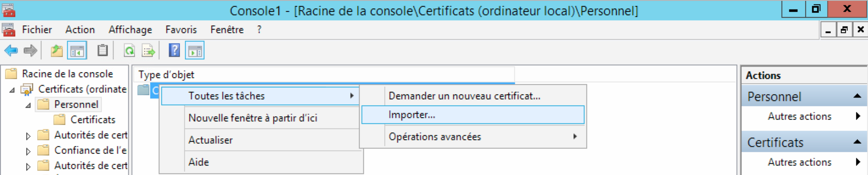Collapse the Certificats section in Actions pane
Image resolution: width=868 pixels, height=175 pixels.
pos(857,142)
